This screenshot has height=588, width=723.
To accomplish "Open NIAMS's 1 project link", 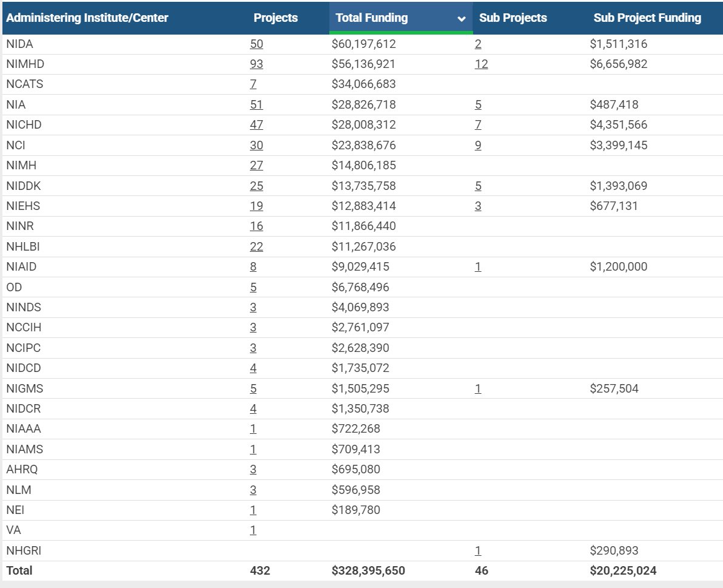I will click(253, 449).
